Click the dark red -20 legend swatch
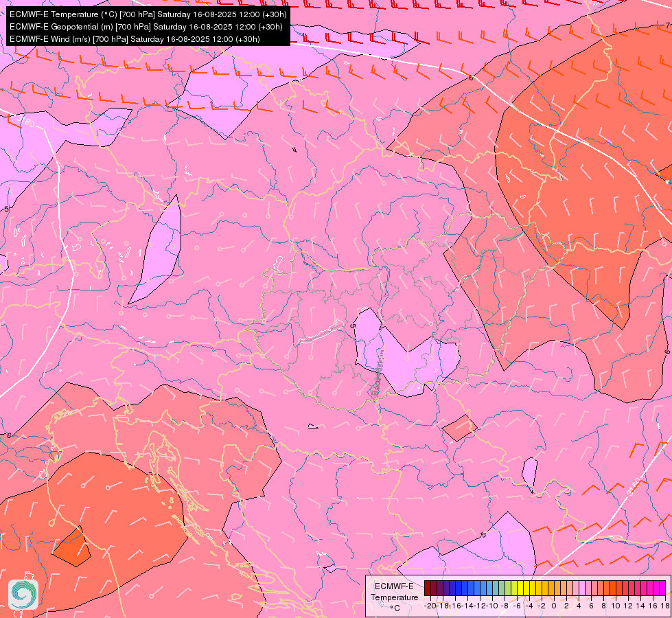Screen dimensions: 672x618 [428, 588]
